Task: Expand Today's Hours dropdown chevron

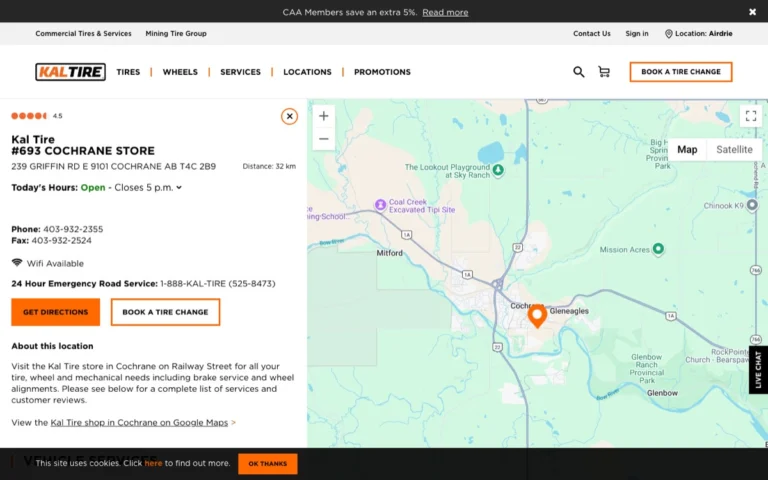Action: [x=179, y=188]
